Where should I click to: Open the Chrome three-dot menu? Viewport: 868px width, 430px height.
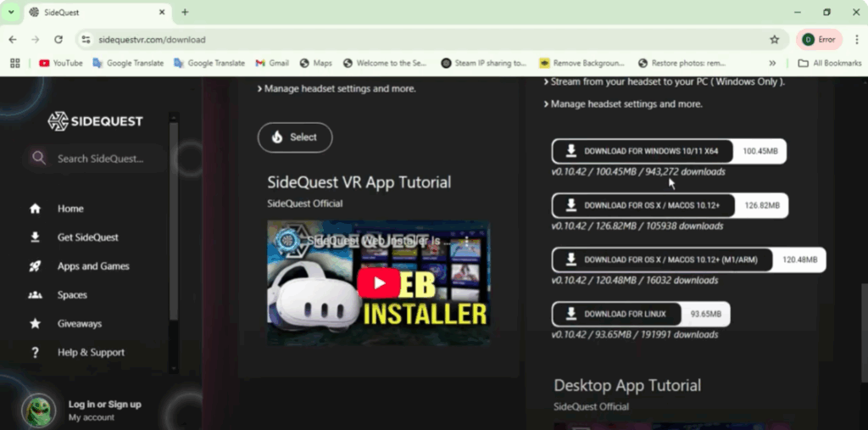pyautogui.click(x=857, y=39)
